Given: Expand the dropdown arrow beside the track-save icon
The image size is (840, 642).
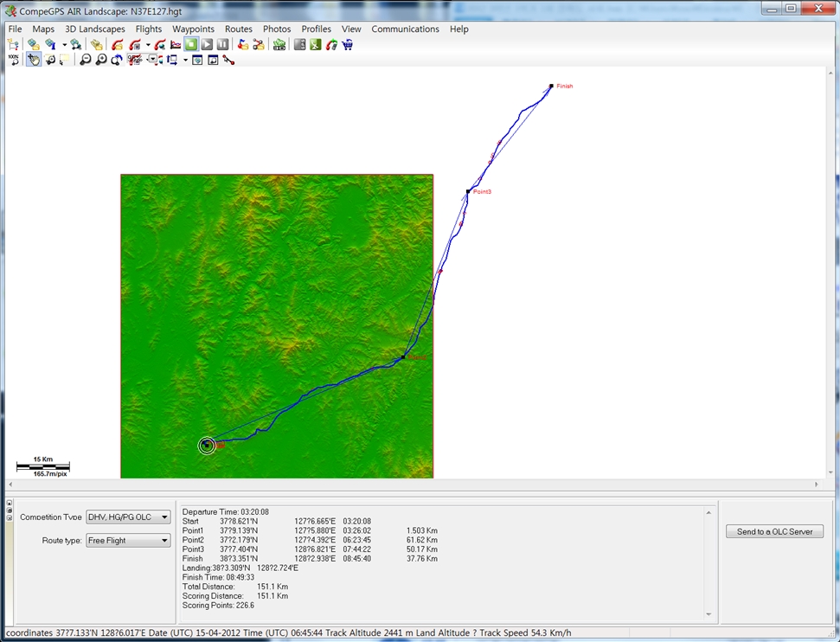Looking at the screenshot, I should coord(148,45).
